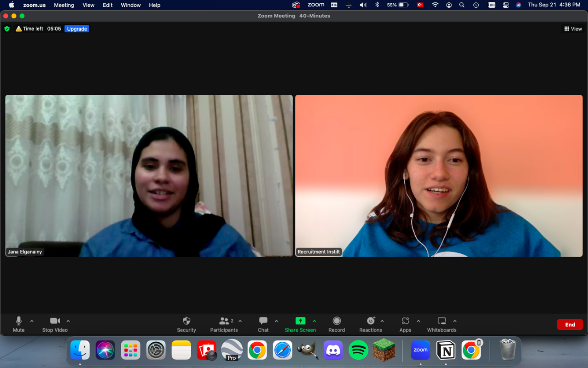Open the input source flag menu
Viewport: 588px width, 368px height.
point(420,5)
